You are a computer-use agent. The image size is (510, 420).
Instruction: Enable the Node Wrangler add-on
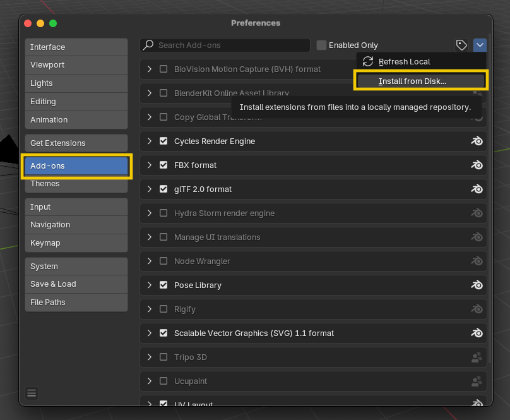click(x=163, y=261)
